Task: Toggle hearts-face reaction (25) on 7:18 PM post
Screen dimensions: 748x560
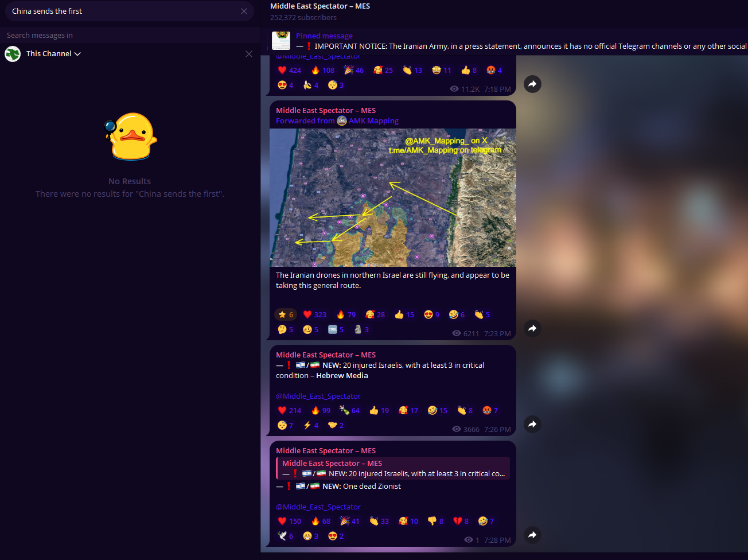Action: click(x=383, y=71)
